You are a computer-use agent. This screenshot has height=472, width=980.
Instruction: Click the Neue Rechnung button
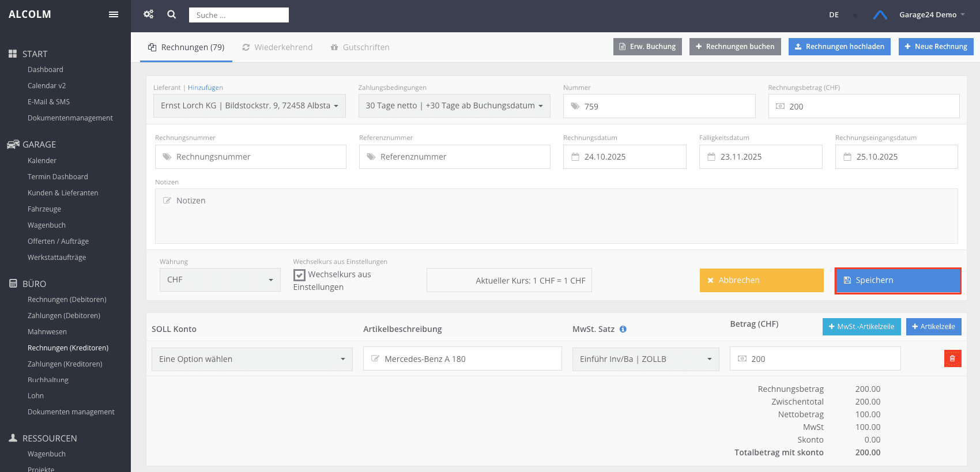(936, 47)
